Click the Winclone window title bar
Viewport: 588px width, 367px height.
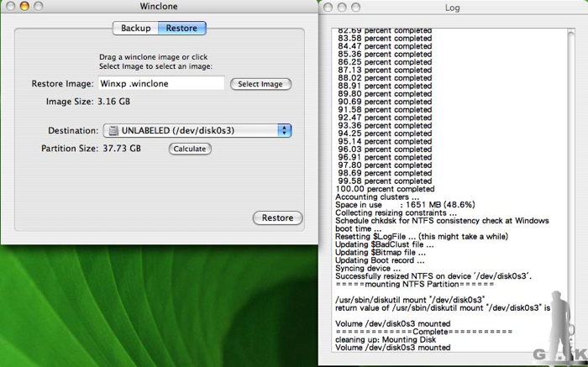(159, 7)
